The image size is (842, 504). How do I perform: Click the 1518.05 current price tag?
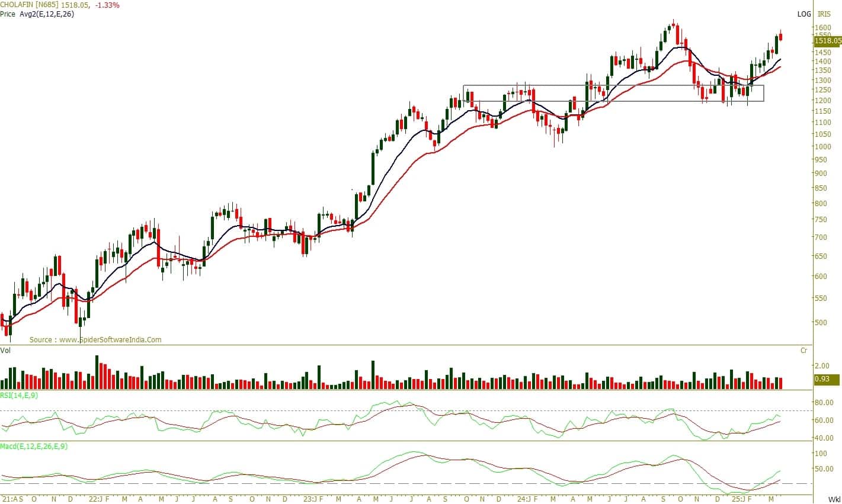click(827, 41)
